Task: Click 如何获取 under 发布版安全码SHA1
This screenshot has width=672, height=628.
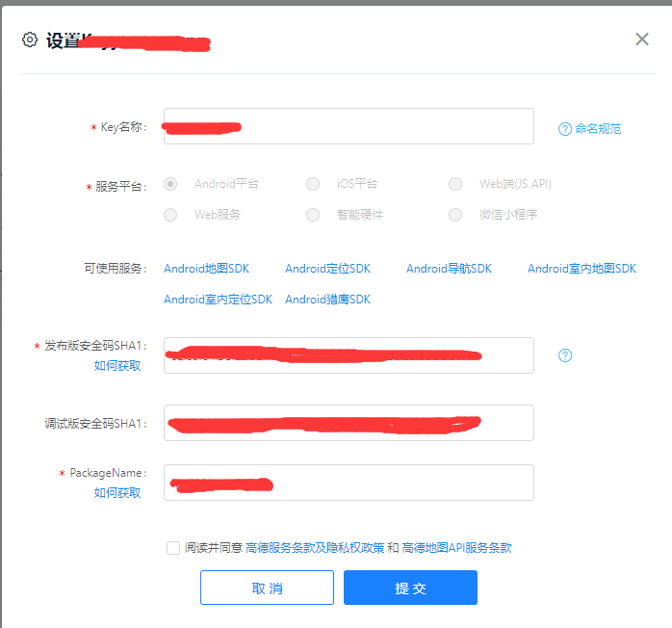Action: [117, 366]
